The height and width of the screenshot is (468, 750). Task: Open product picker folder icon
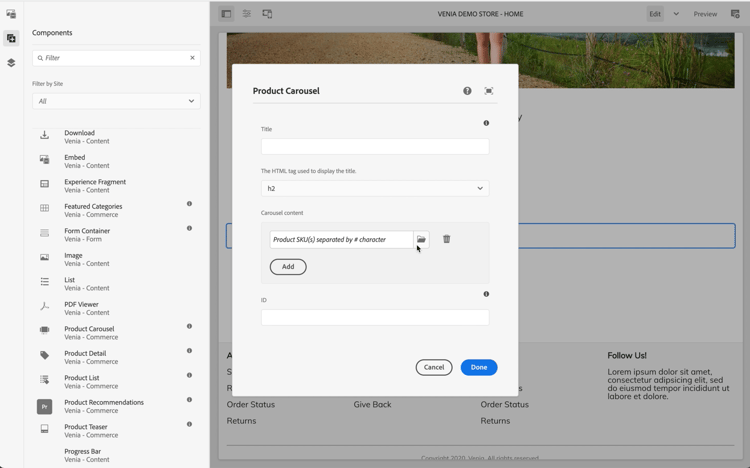point(421,239)
